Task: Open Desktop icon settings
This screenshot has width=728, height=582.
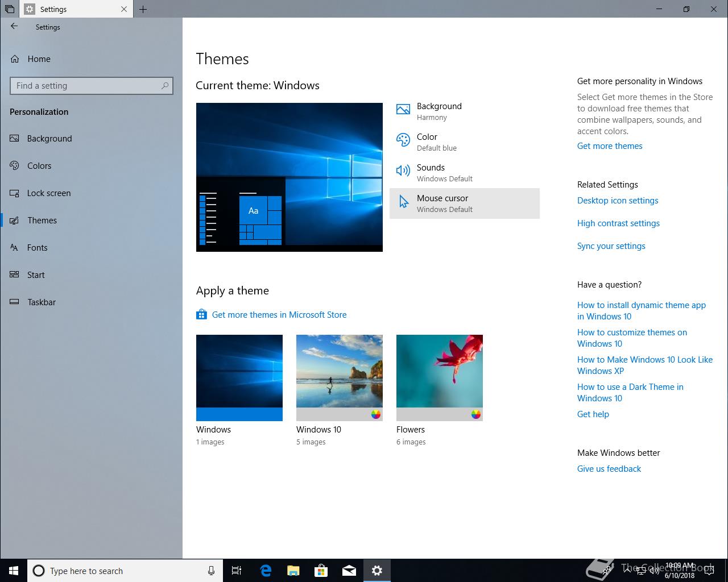Action: [x=618, y=201]
